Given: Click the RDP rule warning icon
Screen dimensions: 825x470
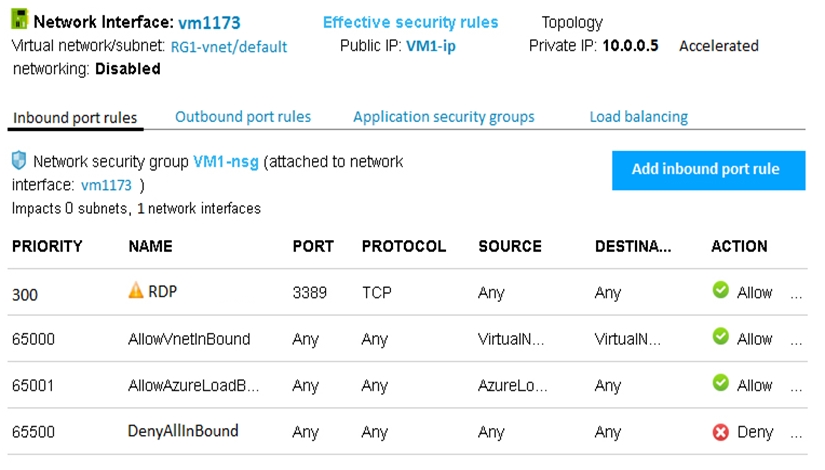Looking at the screenshot, I should click(x=136, y=291).
